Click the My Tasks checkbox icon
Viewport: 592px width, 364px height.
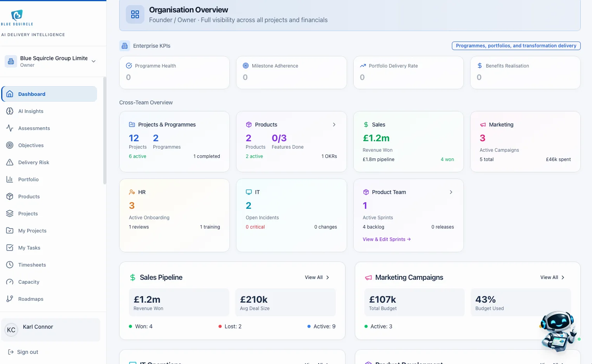point(10,248)
